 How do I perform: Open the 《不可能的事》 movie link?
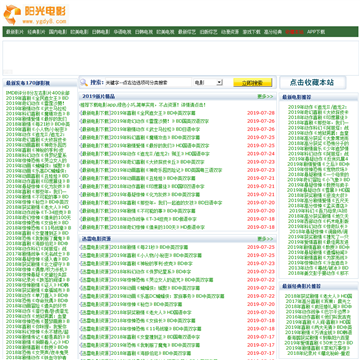153,211
